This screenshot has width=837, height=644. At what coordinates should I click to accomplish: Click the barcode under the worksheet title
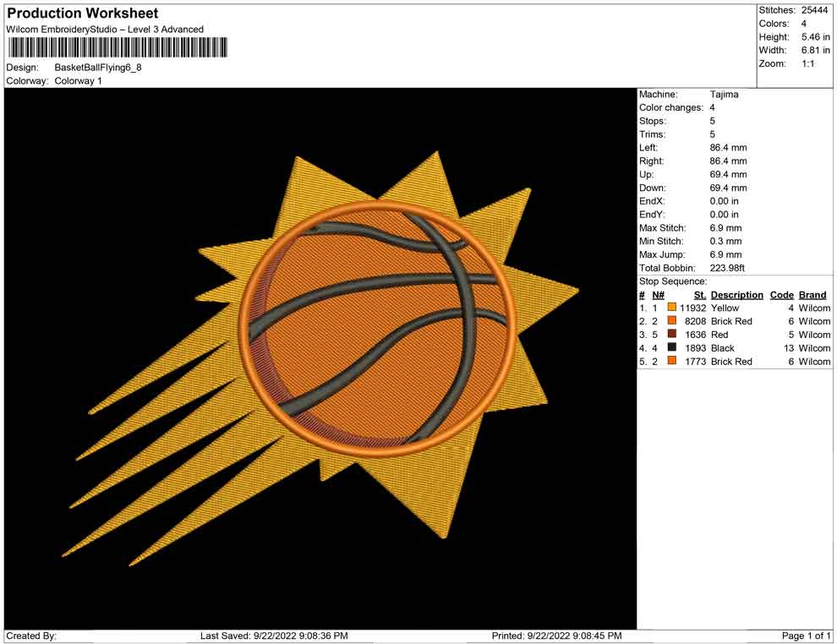117,47
